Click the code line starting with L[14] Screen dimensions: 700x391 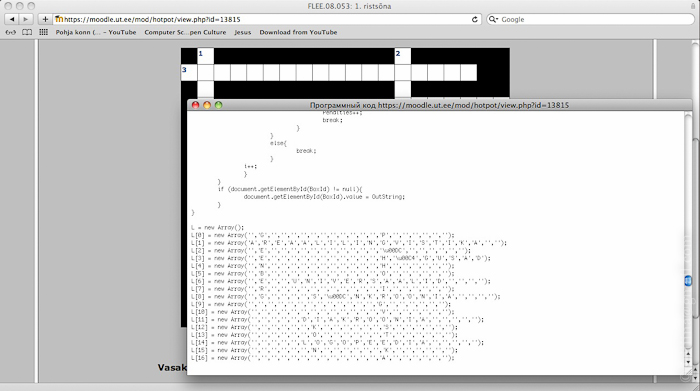[x=337, y=343]
